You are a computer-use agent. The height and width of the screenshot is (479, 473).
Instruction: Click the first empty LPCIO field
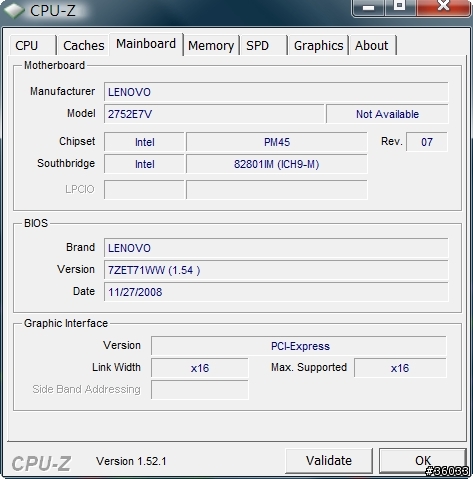point(144,189)
